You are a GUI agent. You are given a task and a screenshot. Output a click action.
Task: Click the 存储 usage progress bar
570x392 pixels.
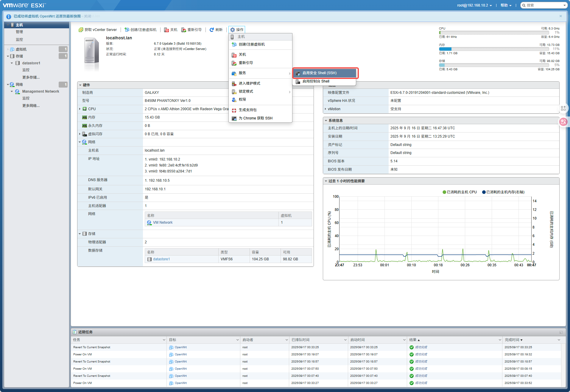[x=494, y=65]
